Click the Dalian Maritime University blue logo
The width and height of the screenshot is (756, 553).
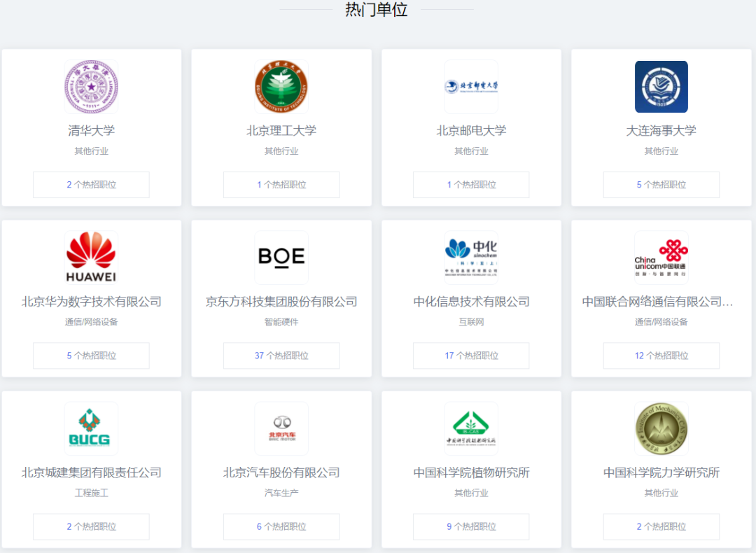pos(661,85)
